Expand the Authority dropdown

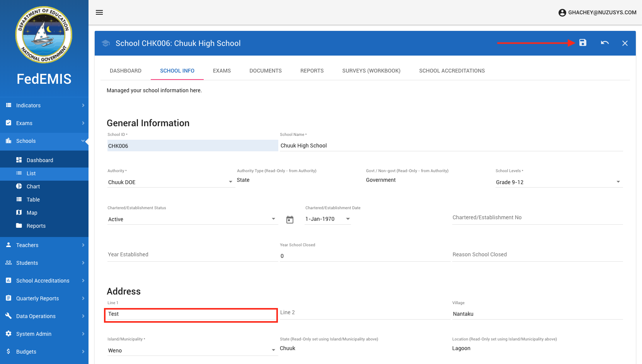170,182
